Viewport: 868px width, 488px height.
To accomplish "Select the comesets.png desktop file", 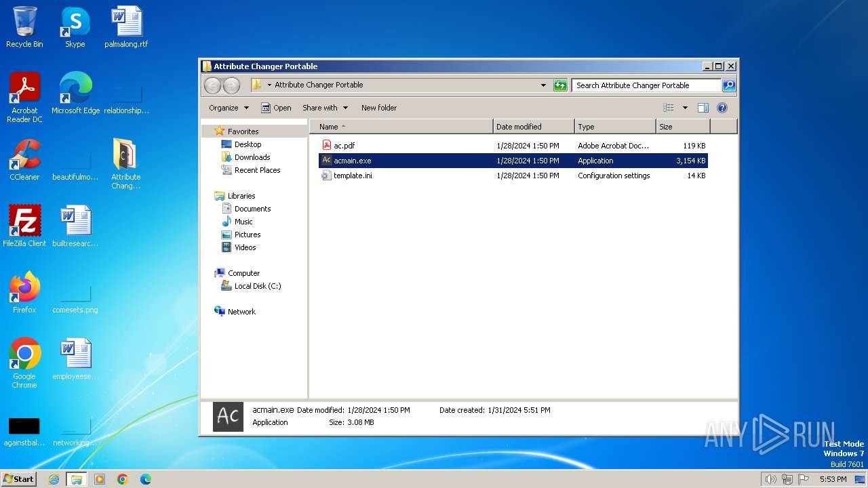I will click(75, 300).
